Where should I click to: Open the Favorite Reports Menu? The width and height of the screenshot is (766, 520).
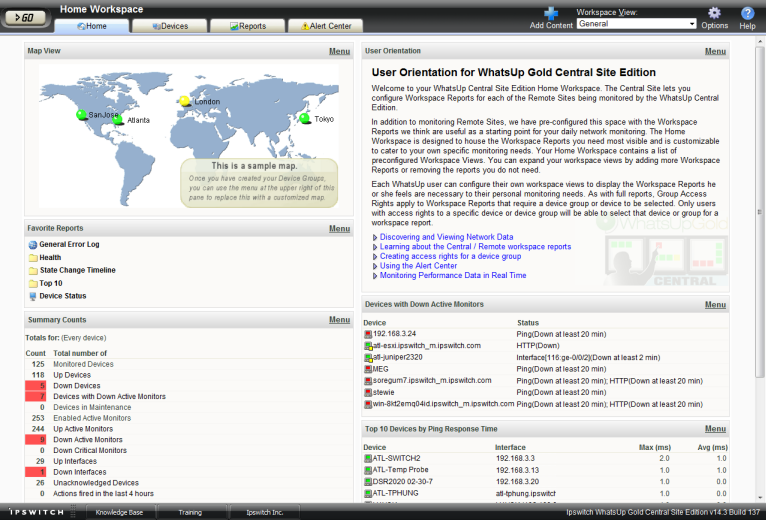339,229
